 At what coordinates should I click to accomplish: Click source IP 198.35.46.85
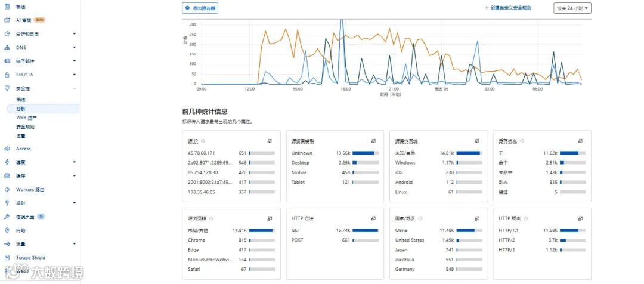(x=202, y=192)
